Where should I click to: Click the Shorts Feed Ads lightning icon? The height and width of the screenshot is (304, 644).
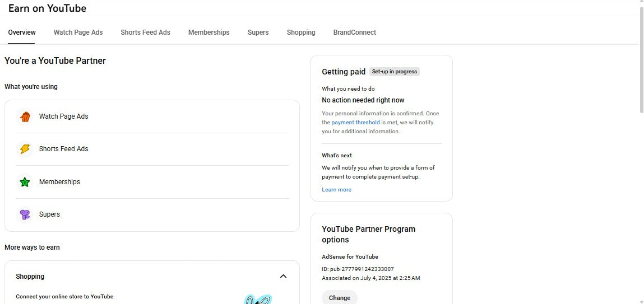coord(25,149)
